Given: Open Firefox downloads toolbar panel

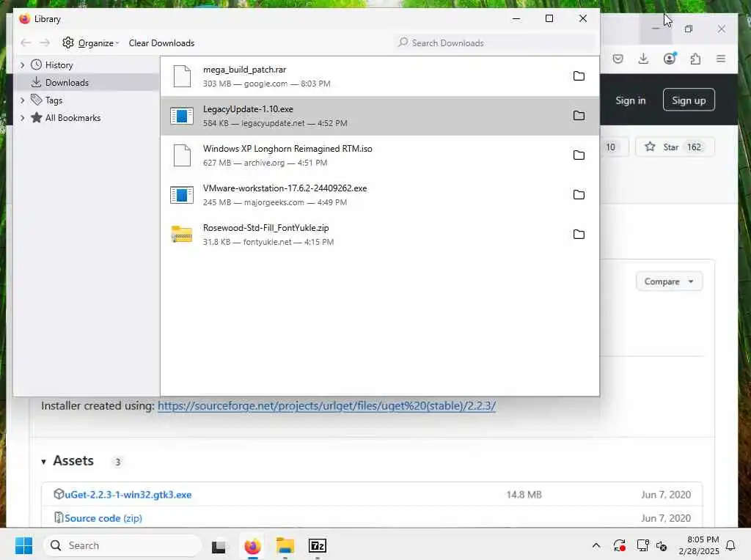Looking at the screenshot, I should click(x=643, y=59).
